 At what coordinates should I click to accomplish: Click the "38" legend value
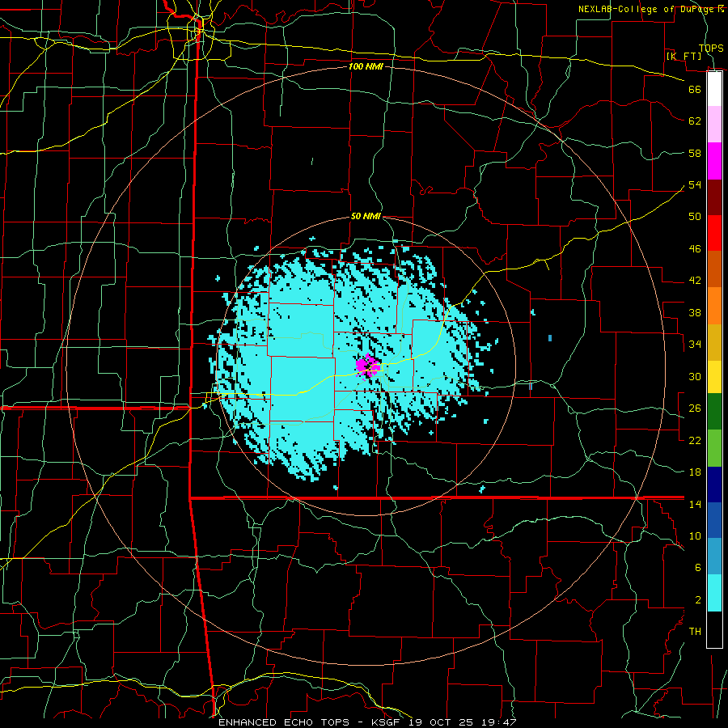coord(695,312)
